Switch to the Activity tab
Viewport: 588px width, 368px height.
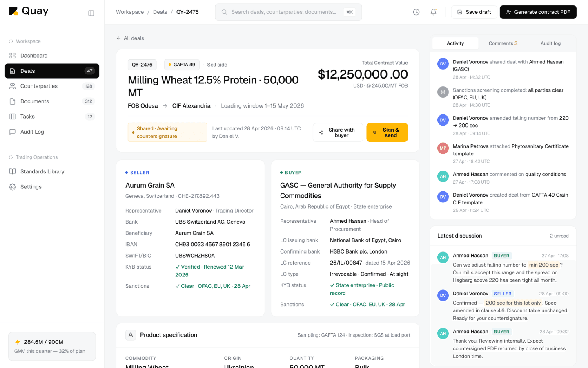click(x=455, y=43)
